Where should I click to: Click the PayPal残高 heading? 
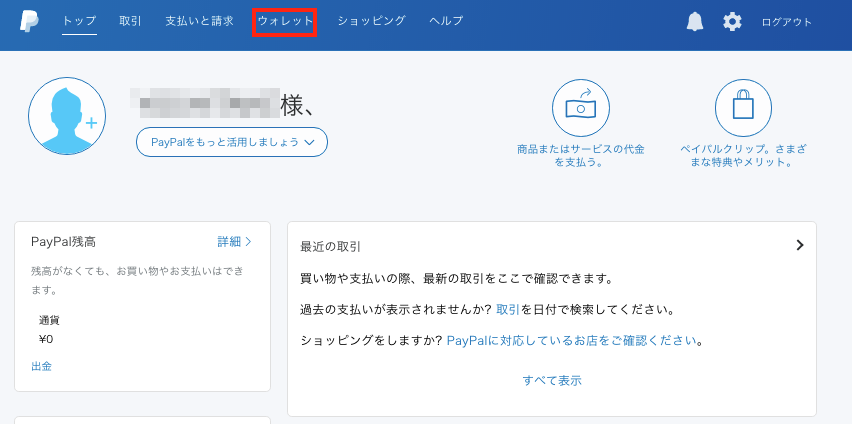64,242
